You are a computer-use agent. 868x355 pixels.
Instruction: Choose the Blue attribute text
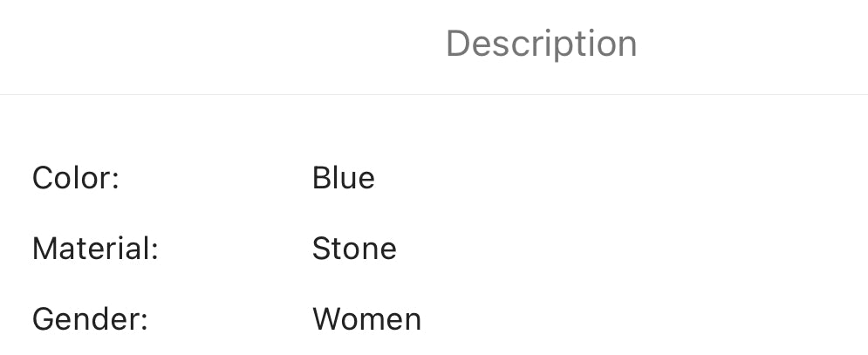click(343, 179)
